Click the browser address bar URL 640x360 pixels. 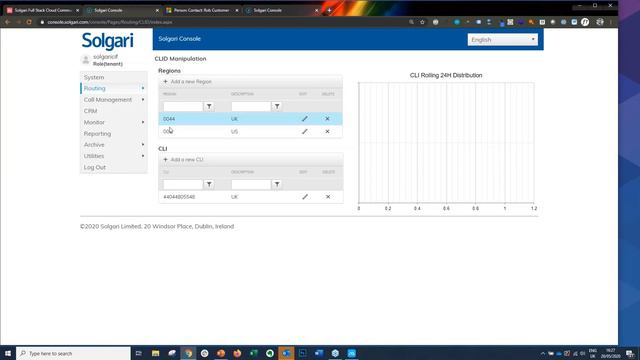(x=110, y=22)
